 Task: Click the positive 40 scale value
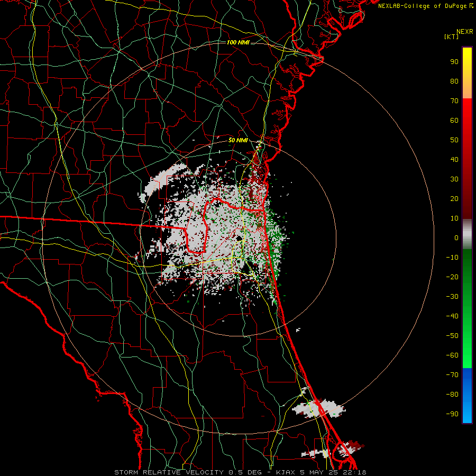pyautogui.click(x=454, y=159)
